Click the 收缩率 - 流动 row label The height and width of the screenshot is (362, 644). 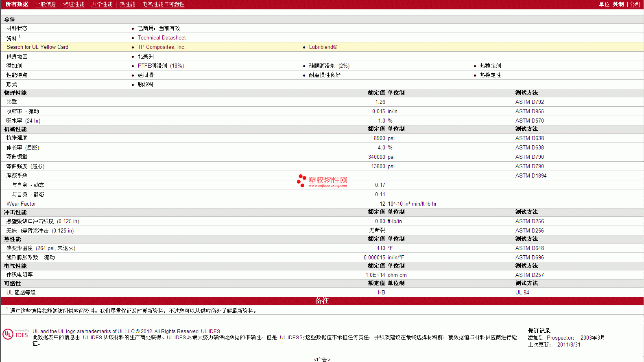[23, 112]
